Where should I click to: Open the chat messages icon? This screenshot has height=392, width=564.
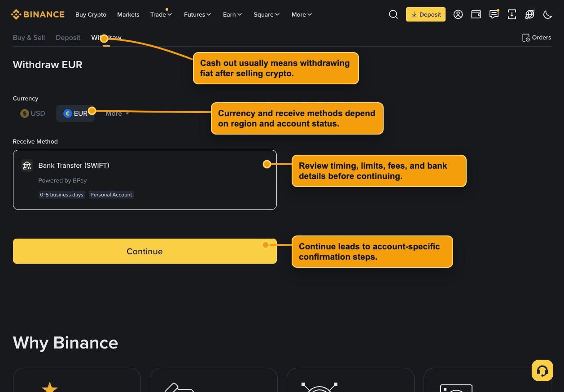coord(494,14)
